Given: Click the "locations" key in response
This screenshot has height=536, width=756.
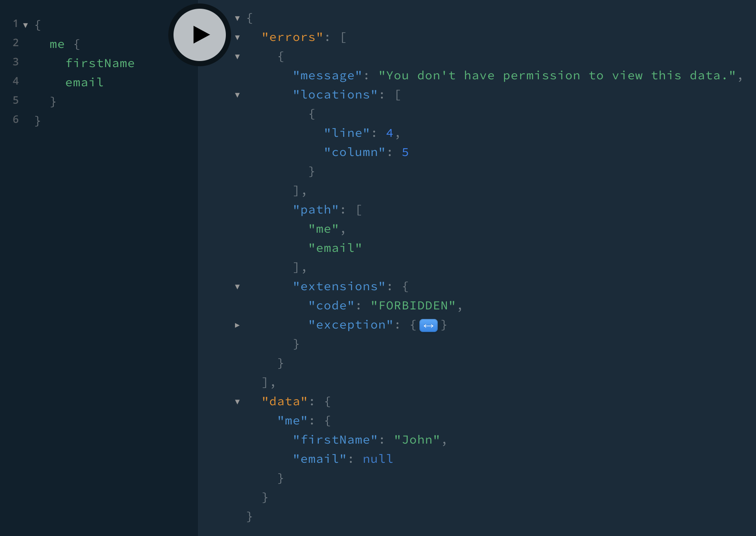Looking at the screenshot, I should [335, 95].
